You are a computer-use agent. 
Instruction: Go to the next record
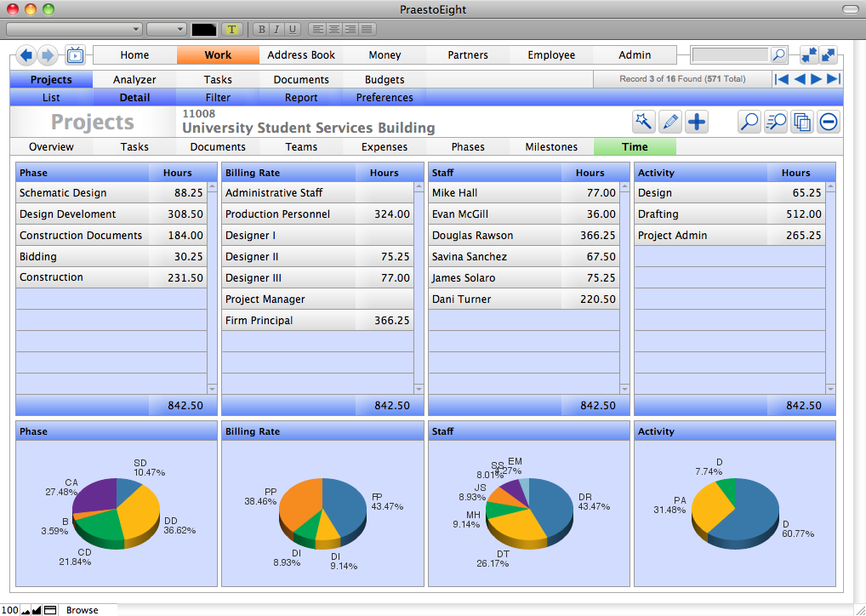click(x=817, y=79)
